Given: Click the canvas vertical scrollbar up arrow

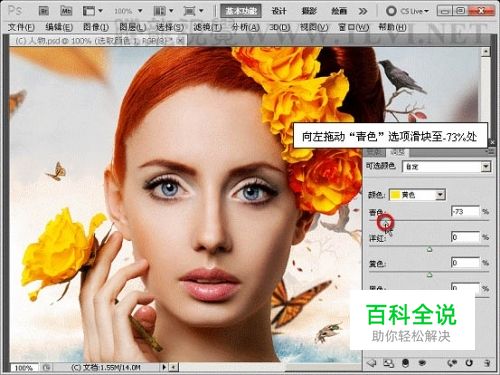Looking at the screenshot, I should [485, 51].
